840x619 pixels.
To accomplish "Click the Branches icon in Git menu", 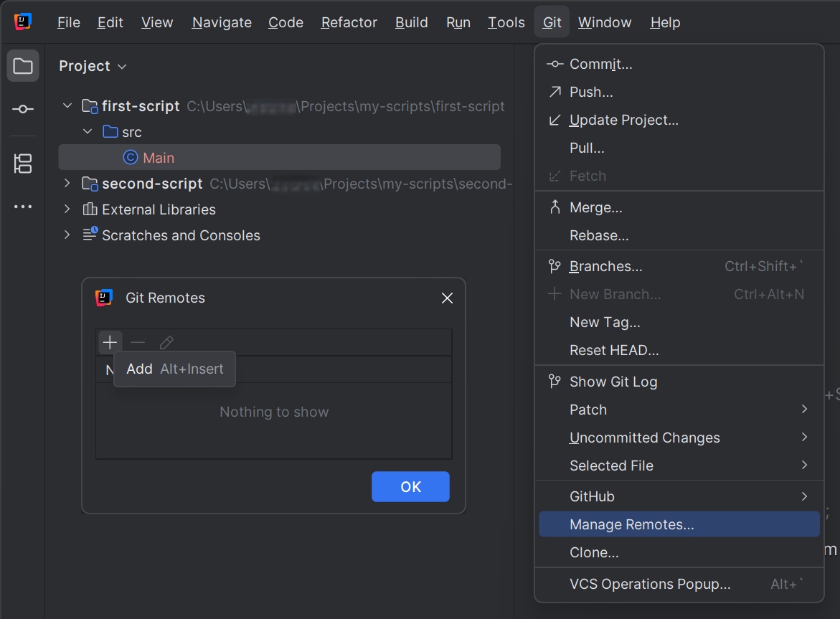I will click(555, 266).
